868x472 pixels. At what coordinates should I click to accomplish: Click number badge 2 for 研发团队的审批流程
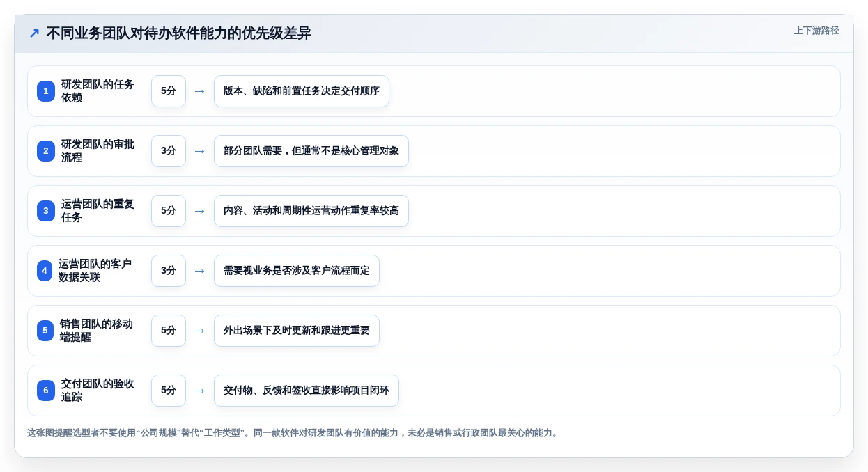coord(46,151)
